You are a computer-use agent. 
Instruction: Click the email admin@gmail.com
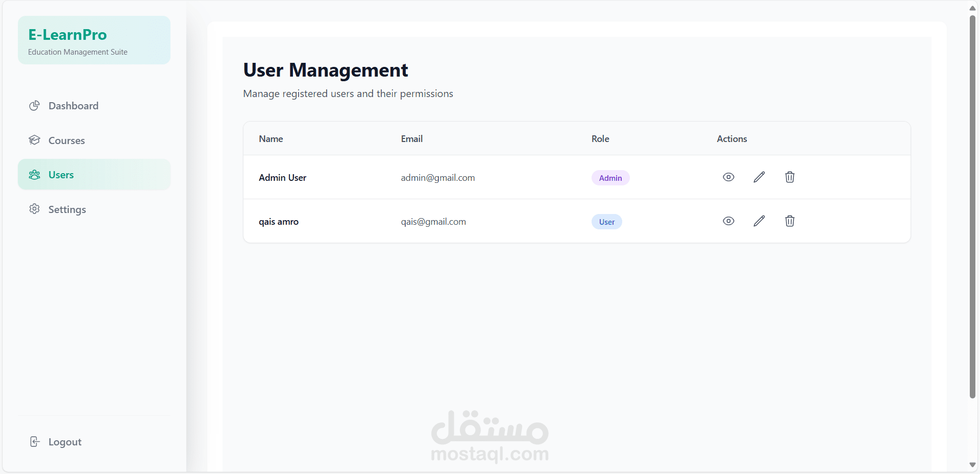click(438, 178)
